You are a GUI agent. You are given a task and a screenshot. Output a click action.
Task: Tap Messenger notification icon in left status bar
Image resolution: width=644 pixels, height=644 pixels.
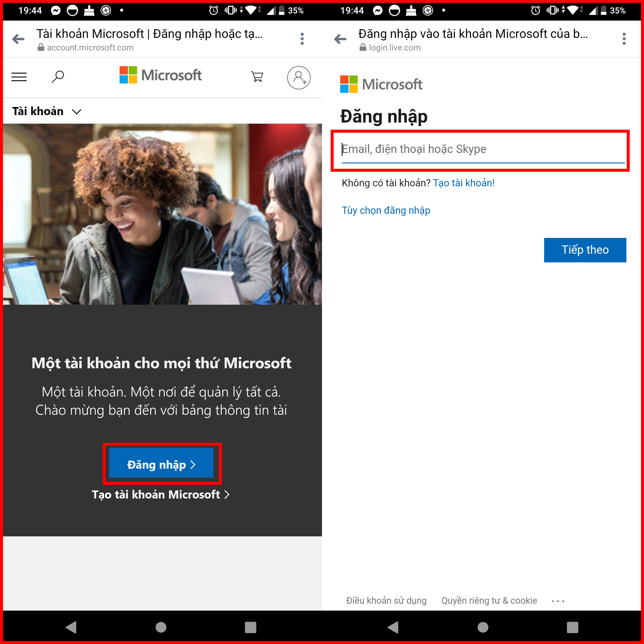(x=56, y=11)
